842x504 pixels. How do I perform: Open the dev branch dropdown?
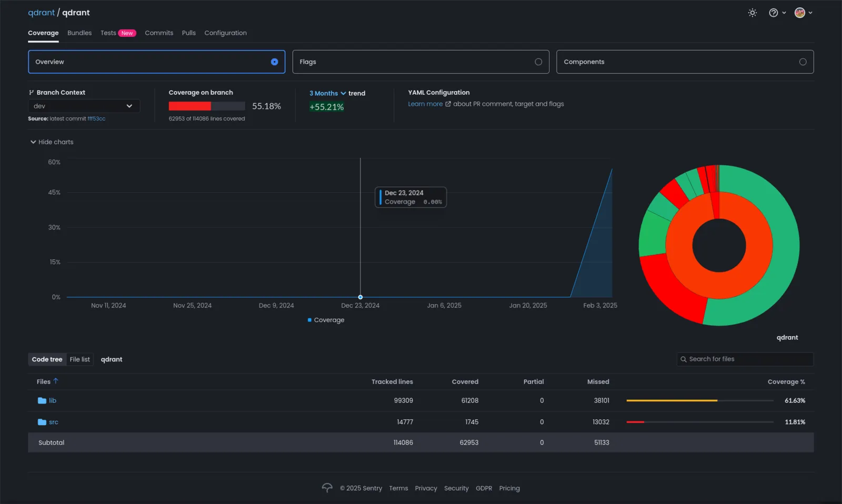[84, 106]
